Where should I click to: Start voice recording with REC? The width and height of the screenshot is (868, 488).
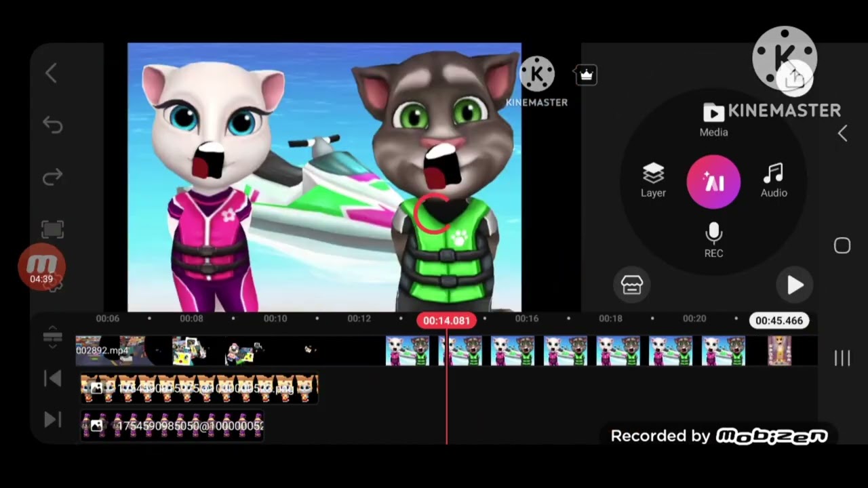pyautogui.click(x=713, y=241)
